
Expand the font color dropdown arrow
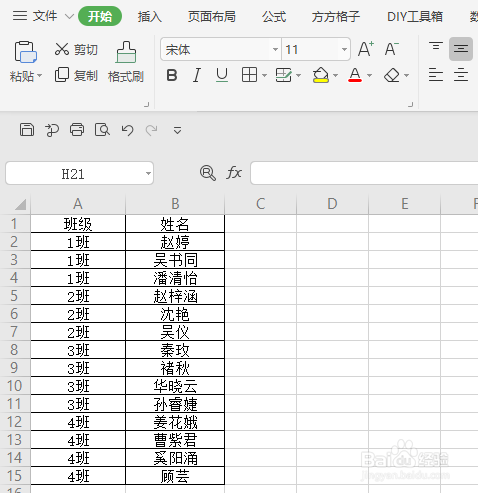tap(370, 76)
